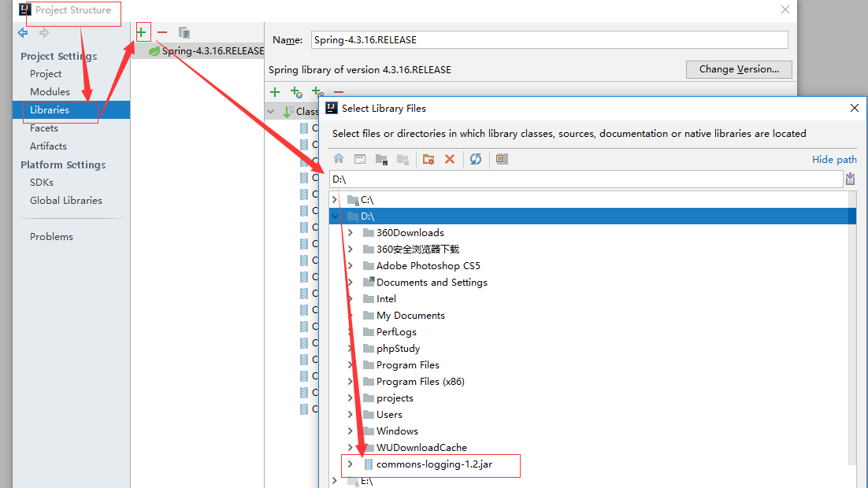Open path history next to path field
This screenshot has height=488, width=868.
[851, 179]
